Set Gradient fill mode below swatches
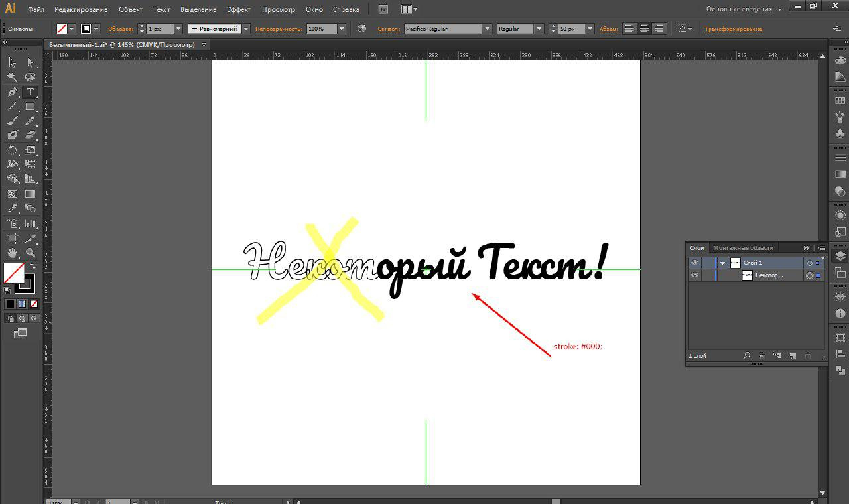Screen dimensions: 849x504 (x=22, y=304)
